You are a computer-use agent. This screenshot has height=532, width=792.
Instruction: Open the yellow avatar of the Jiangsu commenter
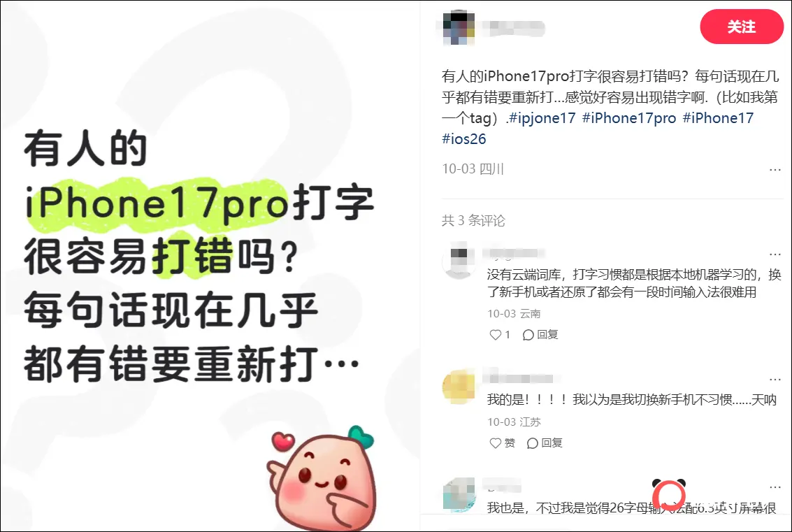458,387
